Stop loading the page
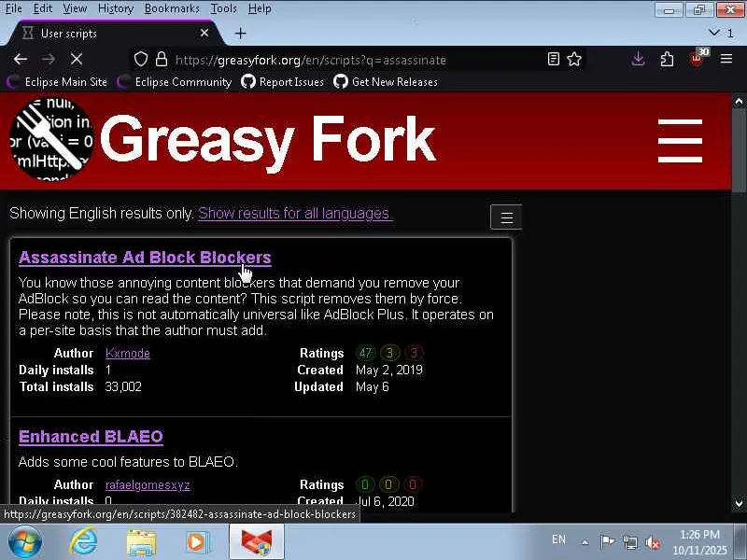Image resolution: width=747 pixels, height=560 pixels. click(x=77, y=60)
